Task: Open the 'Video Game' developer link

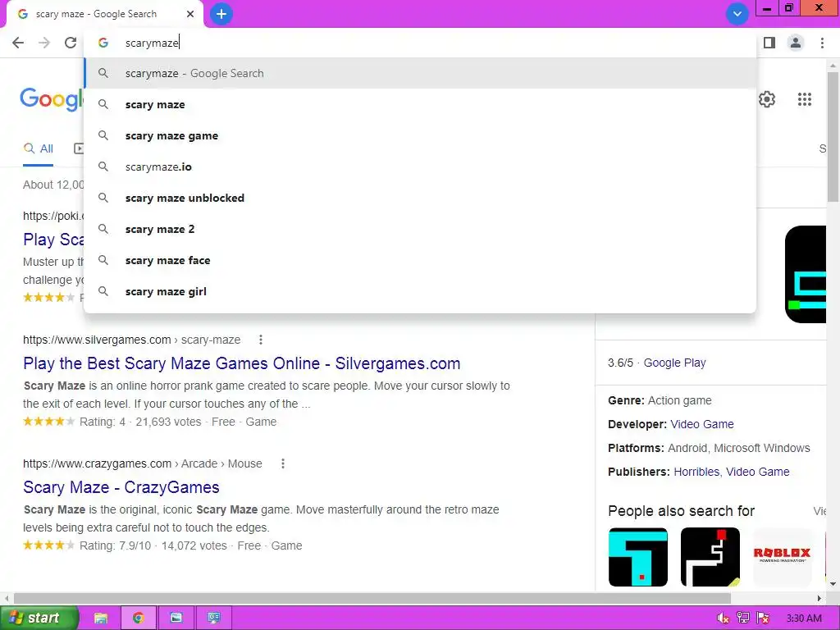Action: [702, 424]
